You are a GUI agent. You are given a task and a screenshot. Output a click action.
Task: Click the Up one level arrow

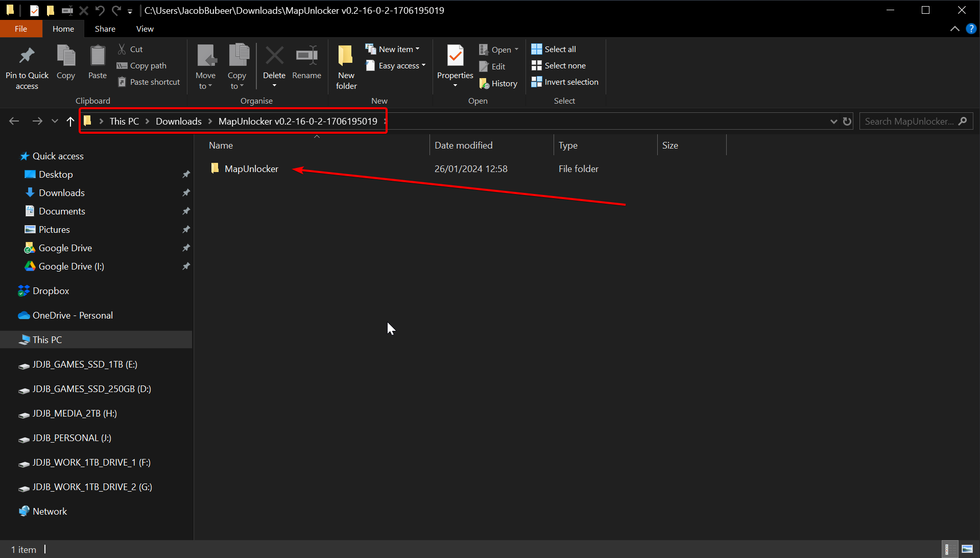click(x=70, y=122)
